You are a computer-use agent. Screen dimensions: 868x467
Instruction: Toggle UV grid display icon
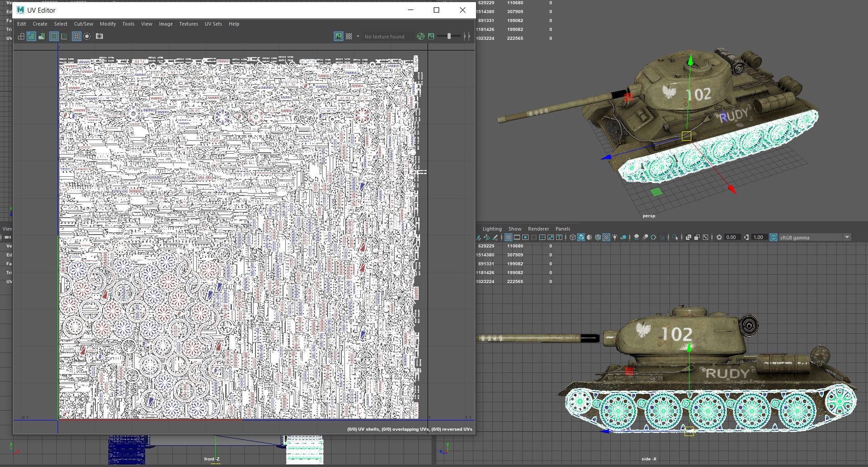[76, 36]
